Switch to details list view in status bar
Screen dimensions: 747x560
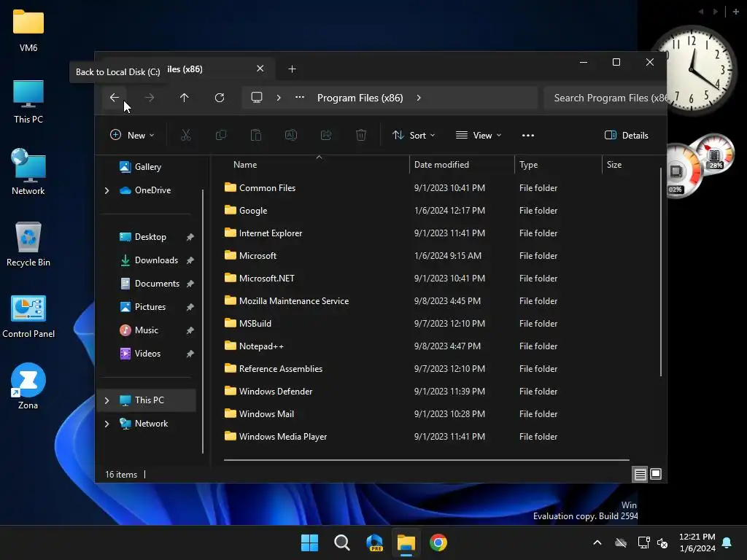[x=640, y=474]
